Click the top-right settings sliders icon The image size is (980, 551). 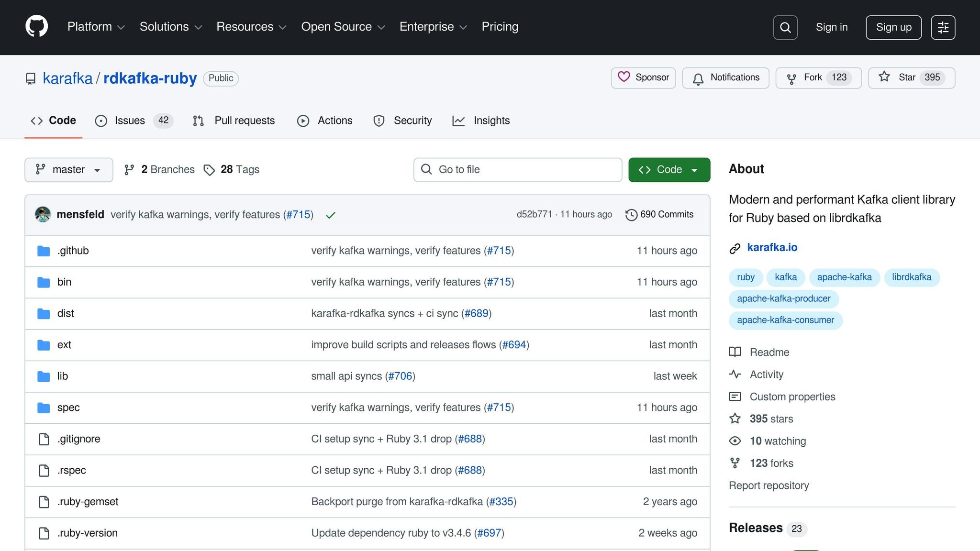tap(943, 27)
